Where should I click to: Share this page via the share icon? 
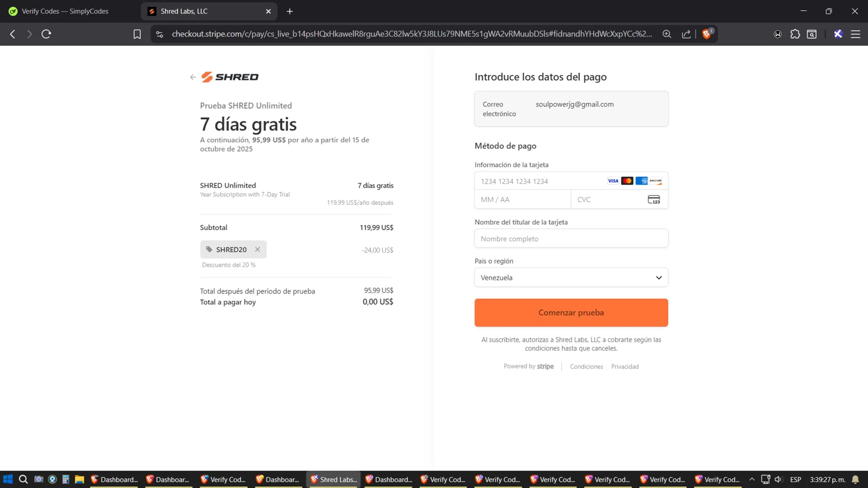tap(686, 34)
